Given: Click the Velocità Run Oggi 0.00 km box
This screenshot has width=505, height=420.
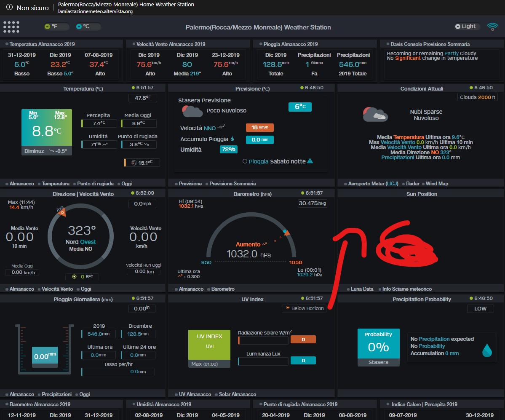Looking at the screenshot, I should (x=144, y=272).
